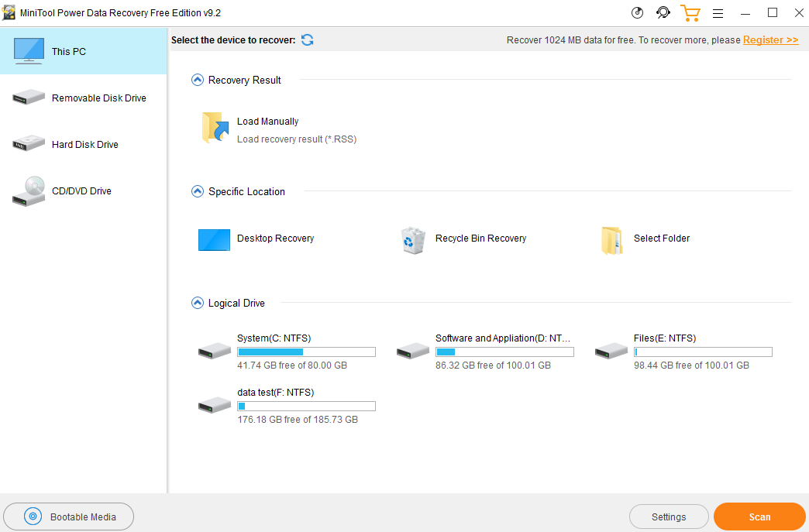Click the This PC monitor icon
Screen dimensions: 809x532
(x=29, y=50)
